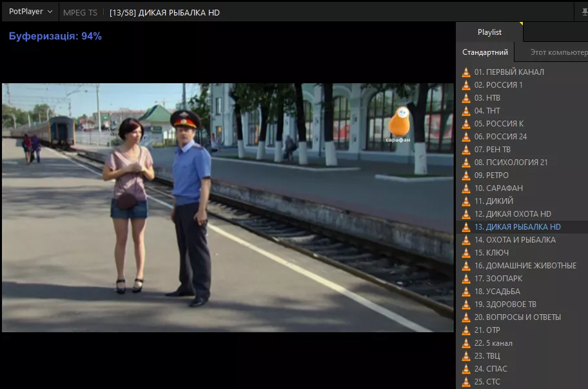Open the Этот компьютер tab
Image resolution: width=588 pixels, height=389 pixels.
click(x=559, y=52)
